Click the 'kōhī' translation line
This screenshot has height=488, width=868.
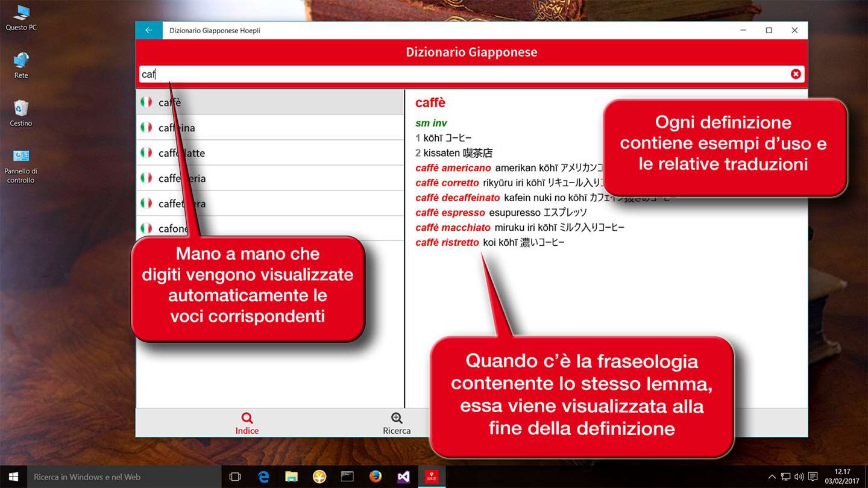pyautogui.click(x=444, y=138)
